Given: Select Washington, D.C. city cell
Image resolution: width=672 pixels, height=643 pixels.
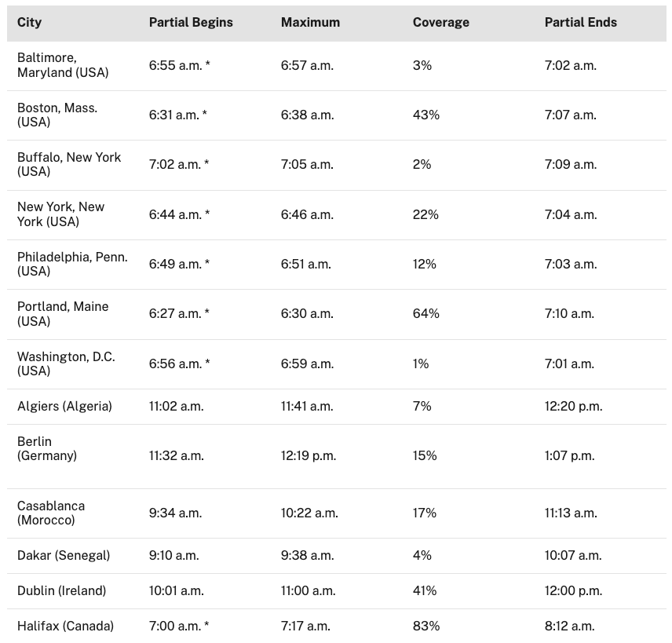Looking at the screenshot, I should [x=66, y=364].
